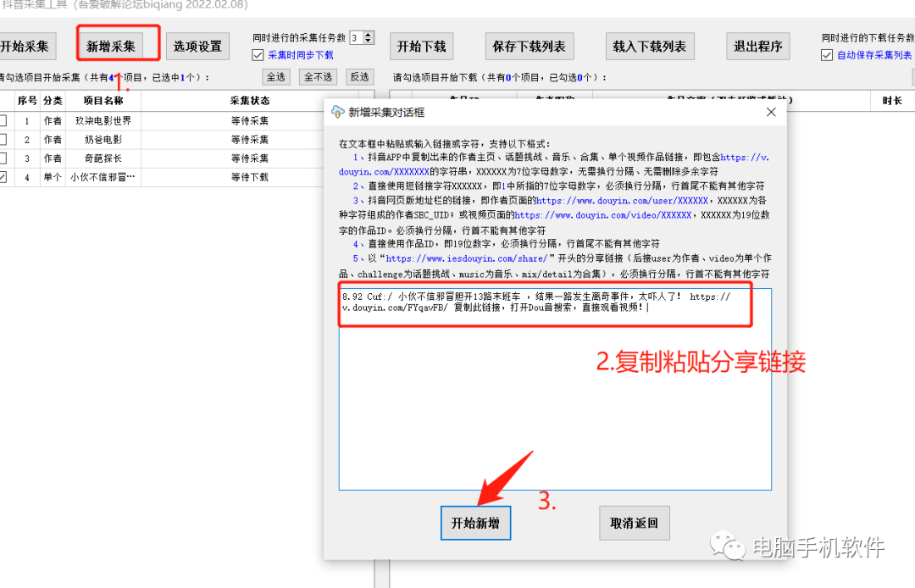Open 选项设置 options

[197, 46]
